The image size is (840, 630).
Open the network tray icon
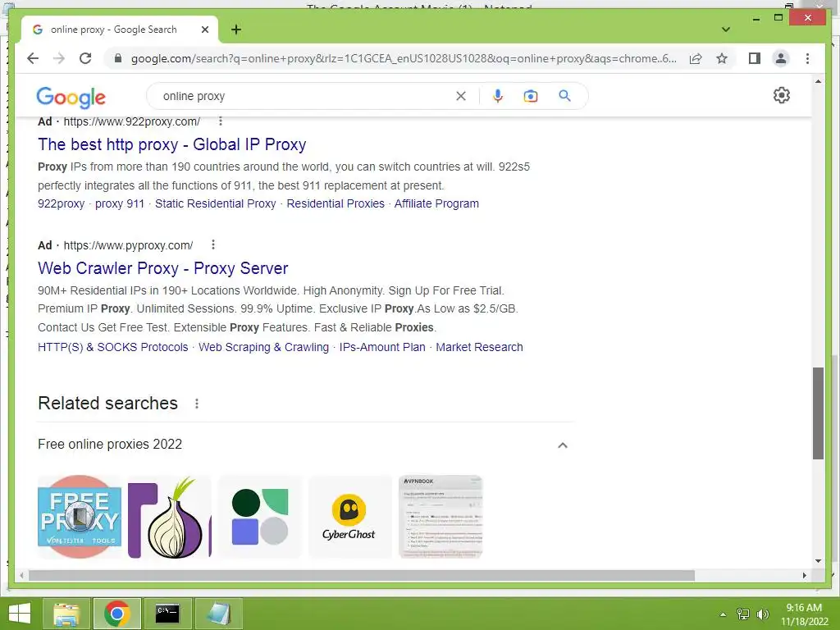743,614
